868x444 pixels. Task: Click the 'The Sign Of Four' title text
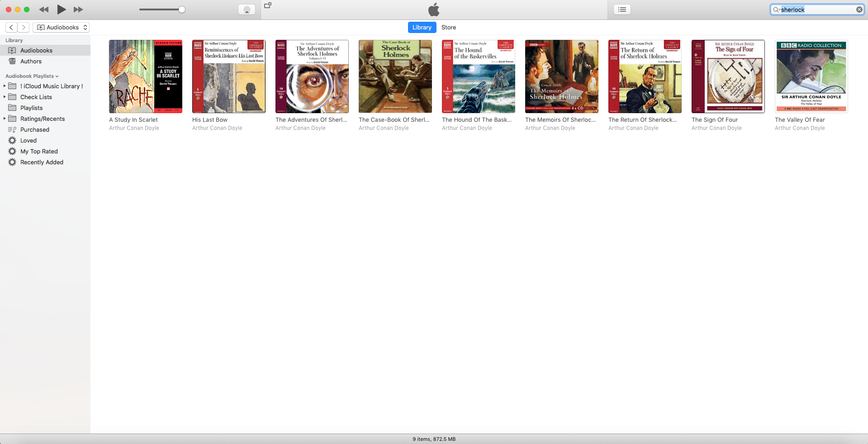click(x=715, y=120)
